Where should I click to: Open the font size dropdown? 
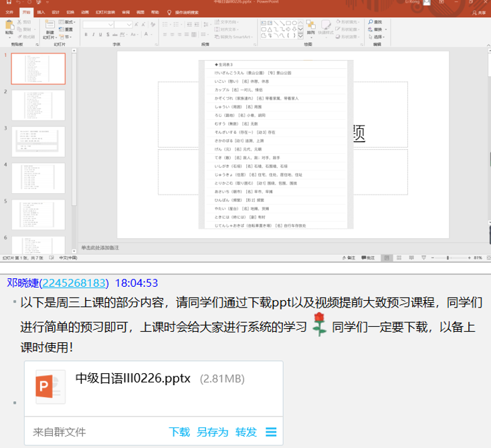(x=130, y=25)
